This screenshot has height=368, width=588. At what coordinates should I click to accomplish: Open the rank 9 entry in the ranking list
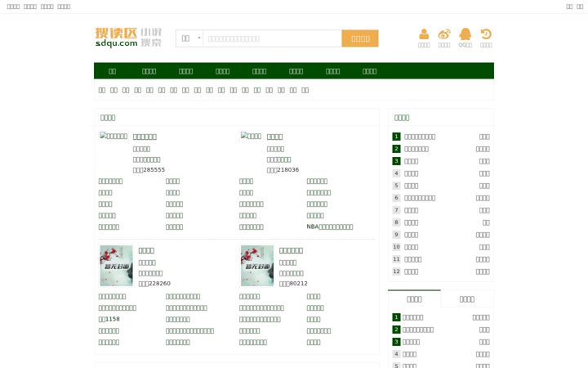click(411, 235)
